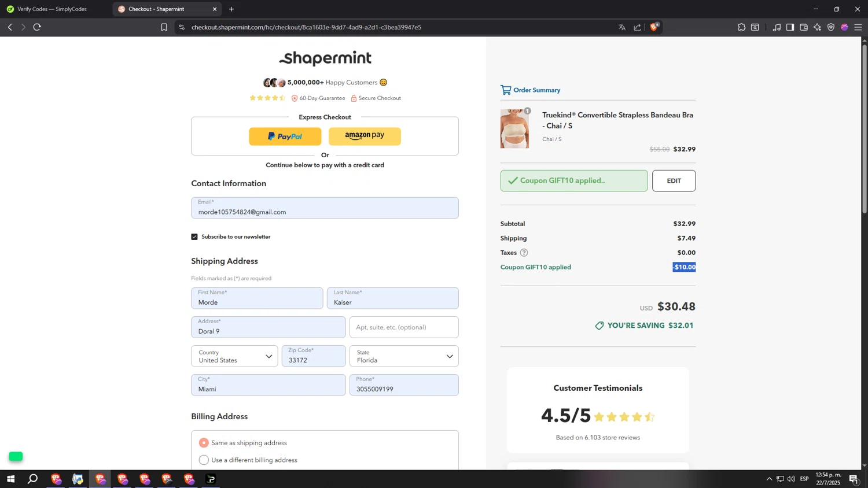
Task: Open the PyCharm taskbar icon
Action: click(211, 479)
